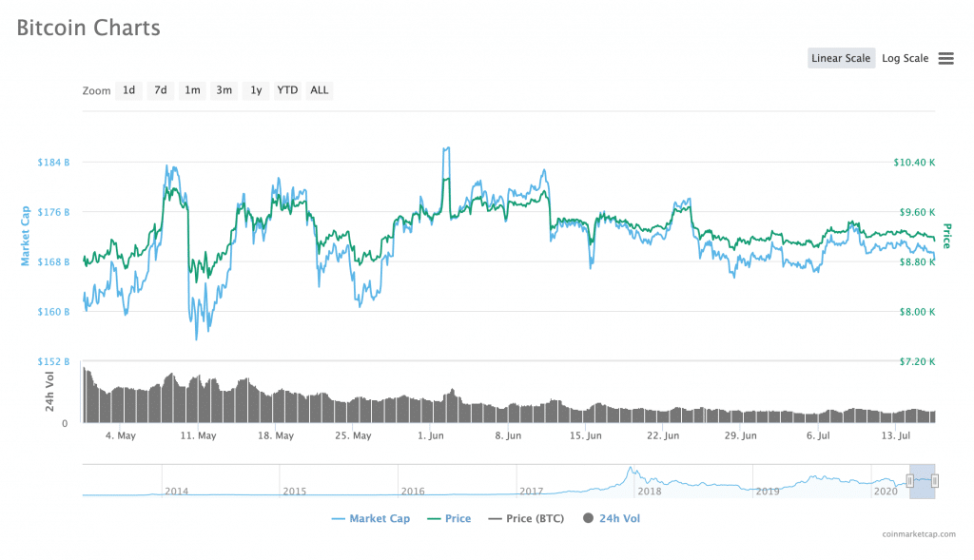Click 2018 in the timeline navigator
The height and width of the screenshot is (560, 974).
650,491
